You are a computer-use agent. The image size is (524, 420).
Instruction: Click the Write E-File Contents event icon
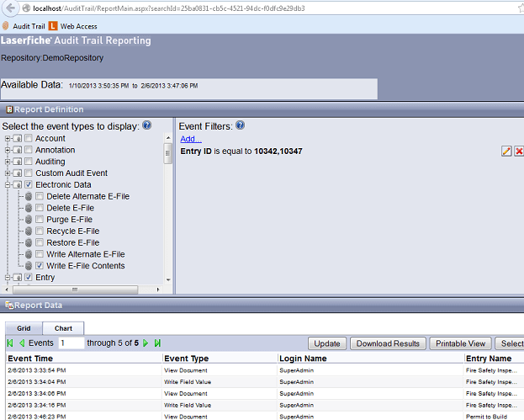(29, 266)
